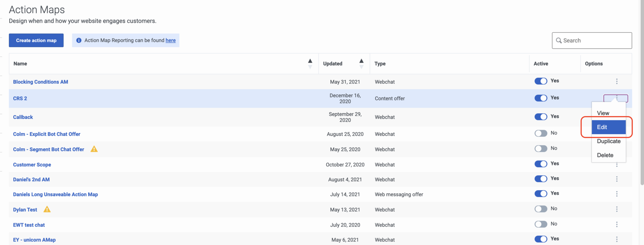The height and width of the screenshot is (245, 644).
Task: Turn off the Callback active switch
Action: tap(541, 116)
